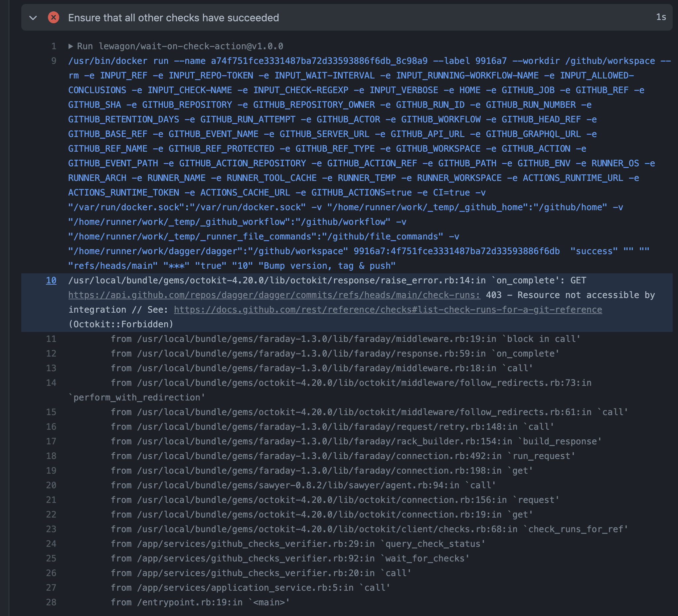Select log line number 11
This screenshot has width=678, height=616.
tap(51, 339)
